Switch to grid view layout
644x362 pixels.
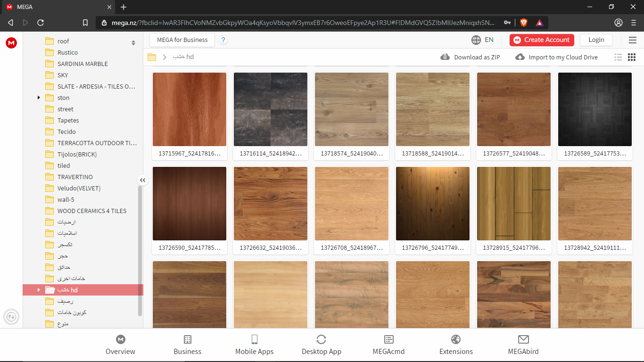coord(631,57)
